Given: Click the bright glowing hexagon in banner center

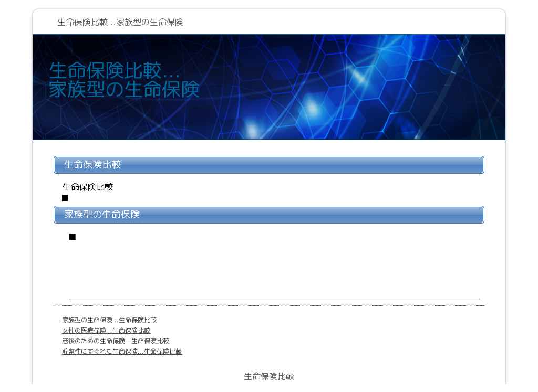Looking at the screenshot, I should click(313, 109).
